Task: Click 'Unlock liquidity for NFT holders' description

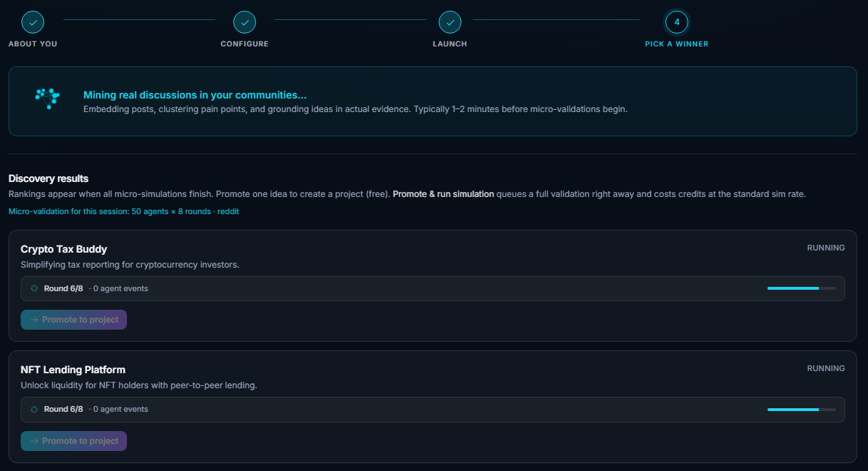Action: (x=138, y=385)
